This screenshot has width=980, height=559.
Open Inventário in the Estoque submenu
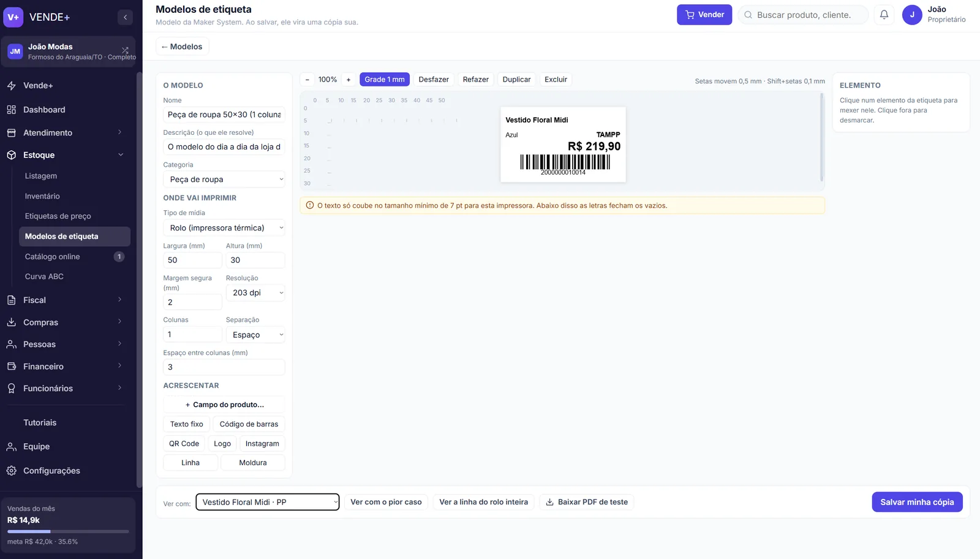tap(42, 196)
